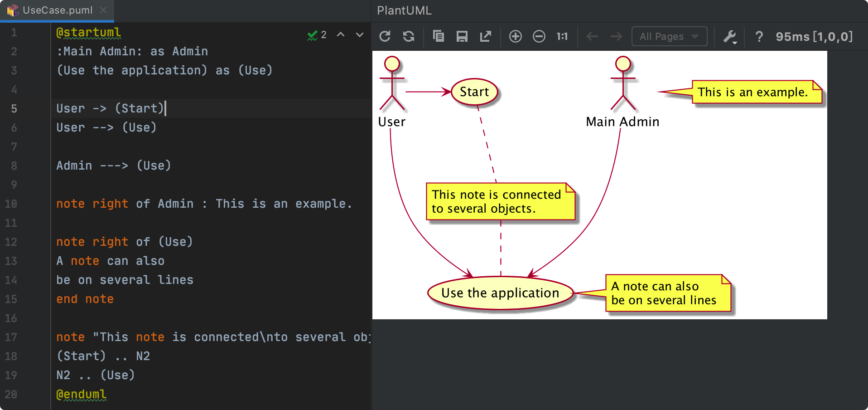Select the UseCase.puml editor tab

pyautogui.click(x=57, y=10)
